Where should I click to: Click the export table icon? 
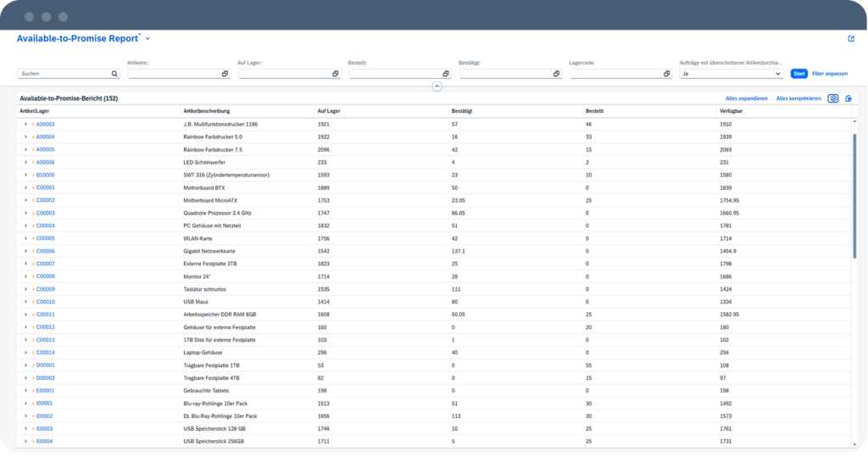pyautogui.click(x=848, y=98)
